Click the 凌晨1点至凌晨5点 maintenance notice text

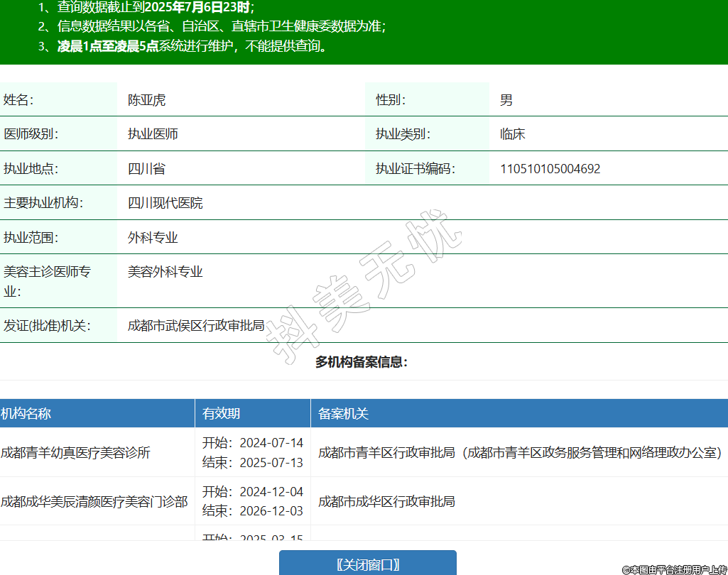[x=108, y=47]
